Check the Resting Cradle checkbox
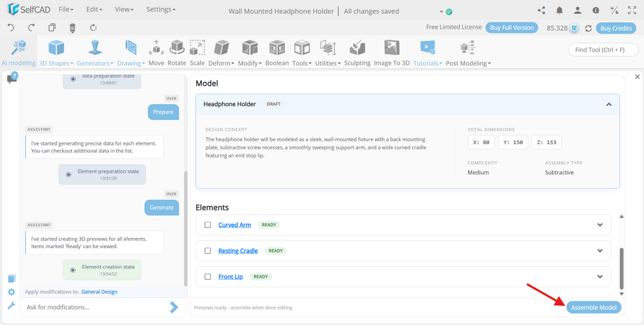The width and height of the screenshot is (644, 325). [208, 251]
